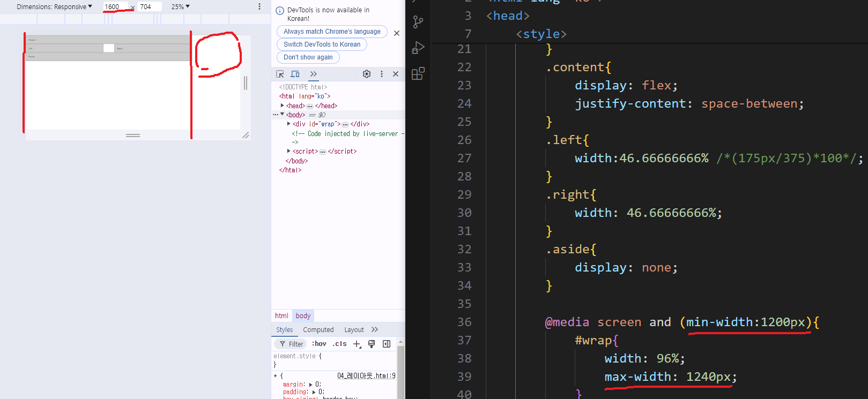Click Always match Chrome's language
The image size is (868, 399).
[332, 32]
